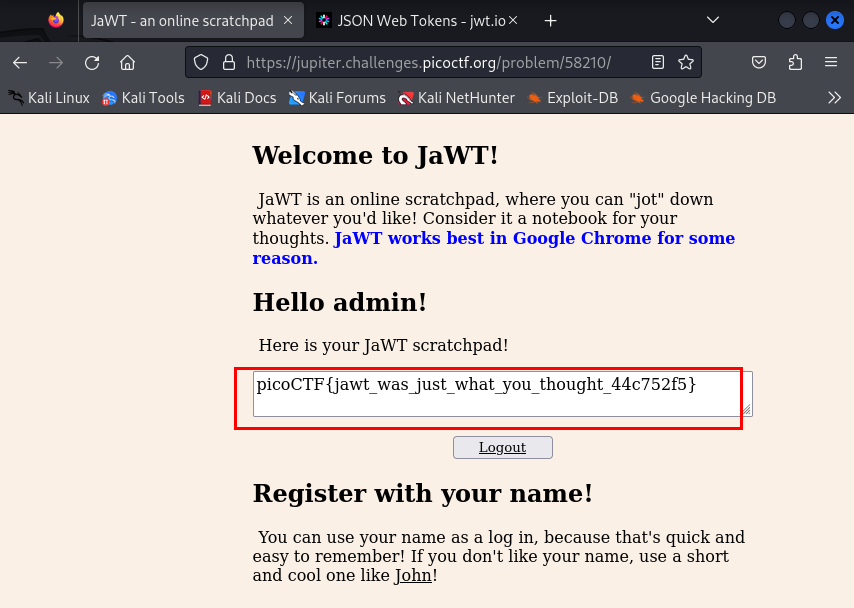Open the Kali Docs bookmark
The image size is (854, 608).
pyautogui.click(x=237, y=98)
